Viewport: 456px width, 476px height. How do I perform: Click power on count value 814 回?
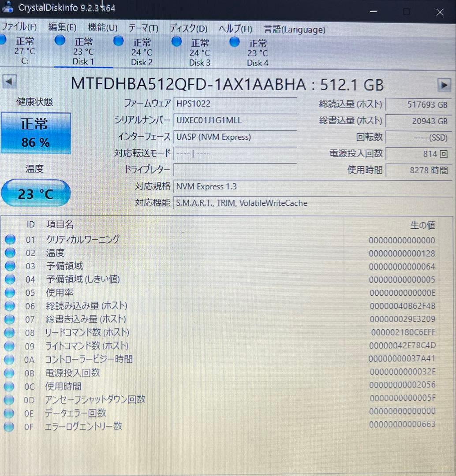[x=419, y=154]
